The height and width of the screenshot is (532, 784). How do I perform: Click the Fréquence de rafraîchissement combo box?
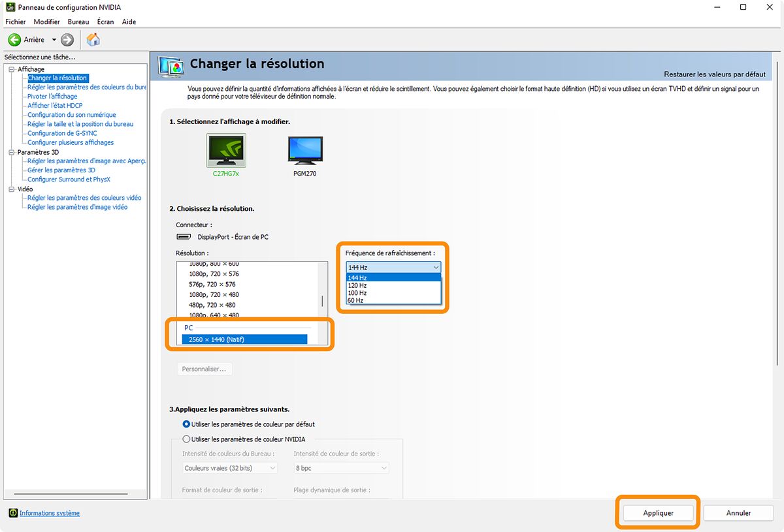coord(394,267)
